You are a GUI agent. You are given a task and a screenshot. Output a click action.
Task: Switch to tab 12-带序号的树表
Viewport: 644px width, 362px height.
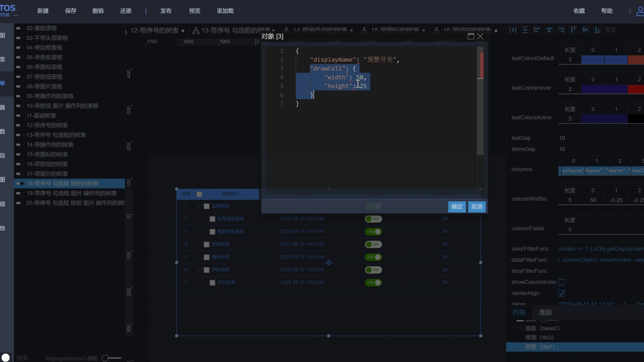[x=154, y=31]
